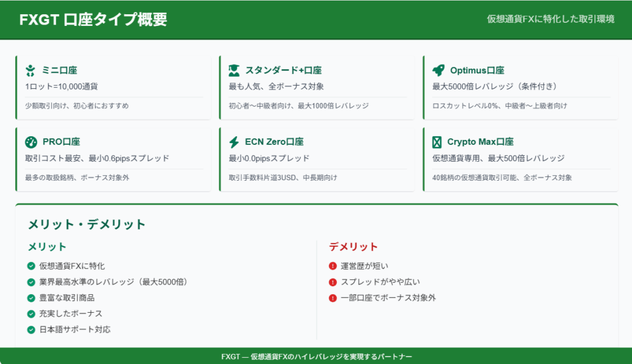The width and height of the screenshot is (632, 364).
Task: Click the check icon beside 充実したボーナス
Action: 31,313
